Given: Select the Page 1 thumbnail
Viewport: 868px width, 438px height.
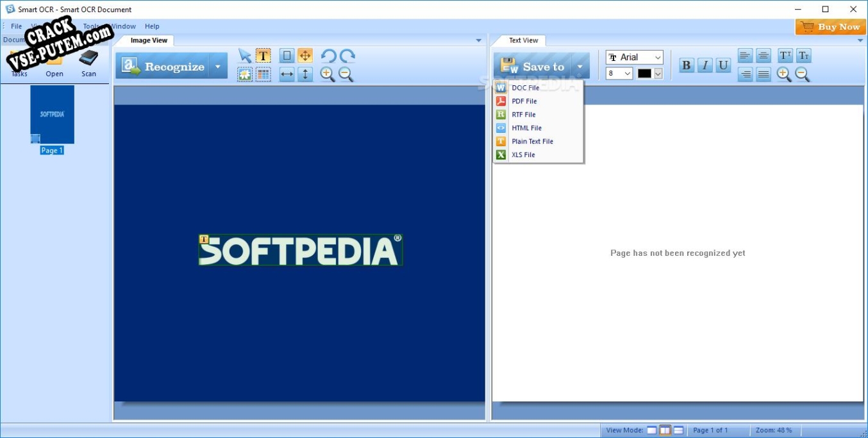Looking at the screenshot, I should point(52,120).
